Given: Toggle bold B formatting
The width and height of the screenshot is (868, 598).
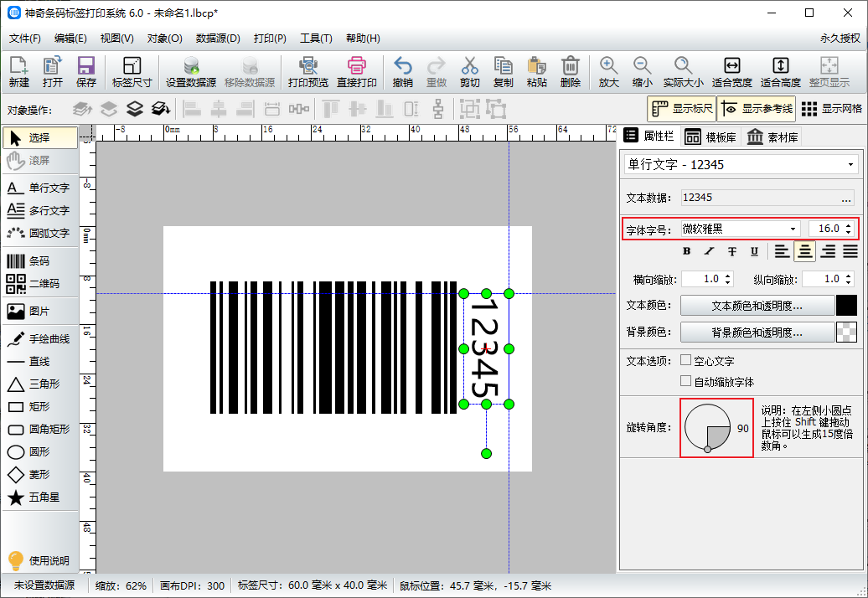Looking at the screenshot, I should coord(687,251).
